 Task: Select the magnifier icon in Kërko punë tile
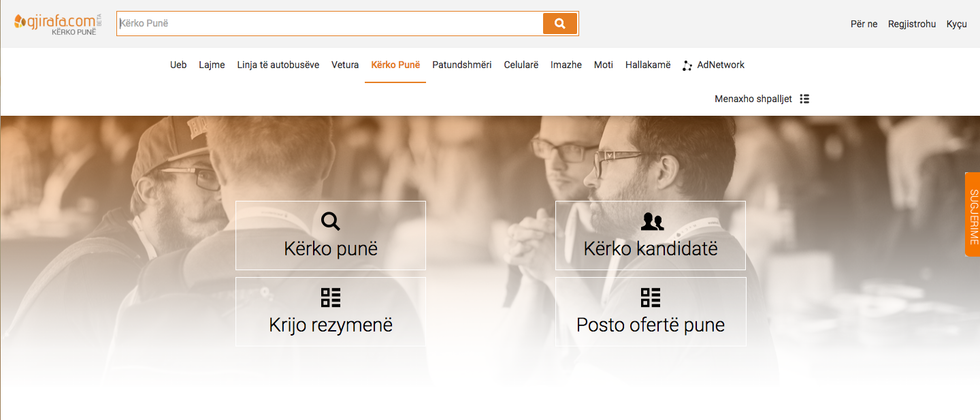point(331,221)
